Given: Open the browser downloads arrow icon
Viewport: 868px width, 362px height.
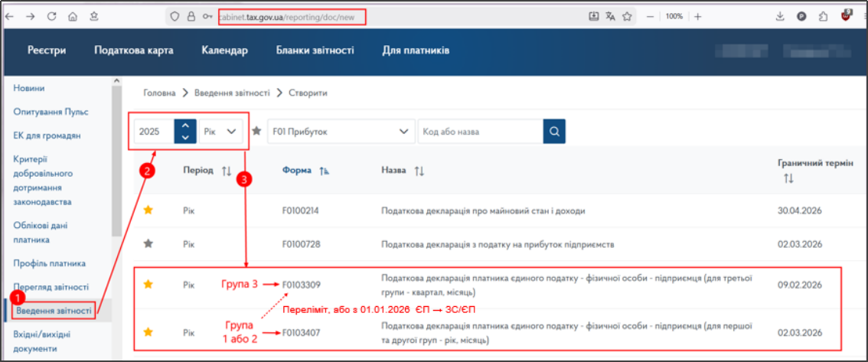Looking at the screenshot, I should click(780, 17).
